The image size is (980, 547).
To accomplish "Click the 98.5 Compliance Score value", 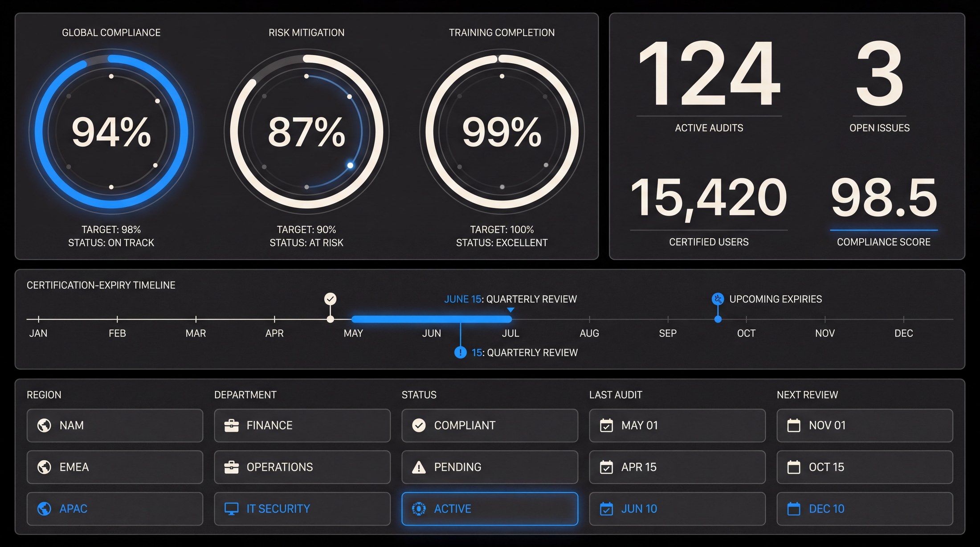I will click(x=884, y=197).
